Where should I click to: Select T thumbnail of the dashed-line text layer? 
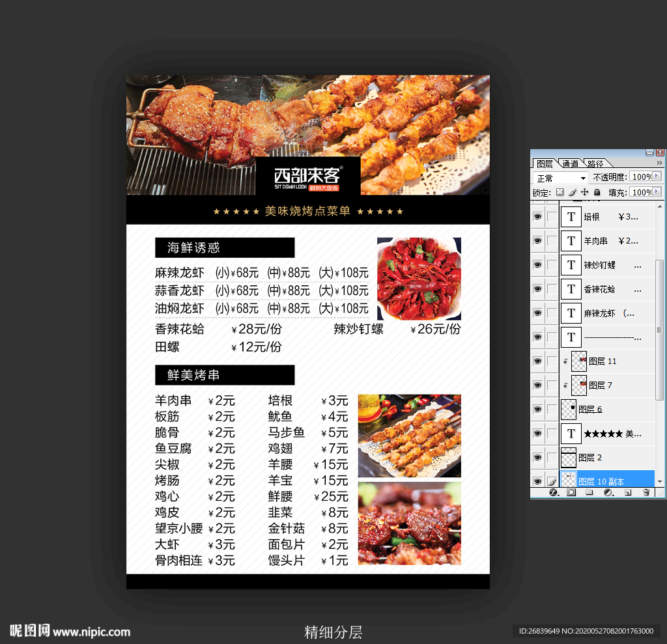click(571, 337)
